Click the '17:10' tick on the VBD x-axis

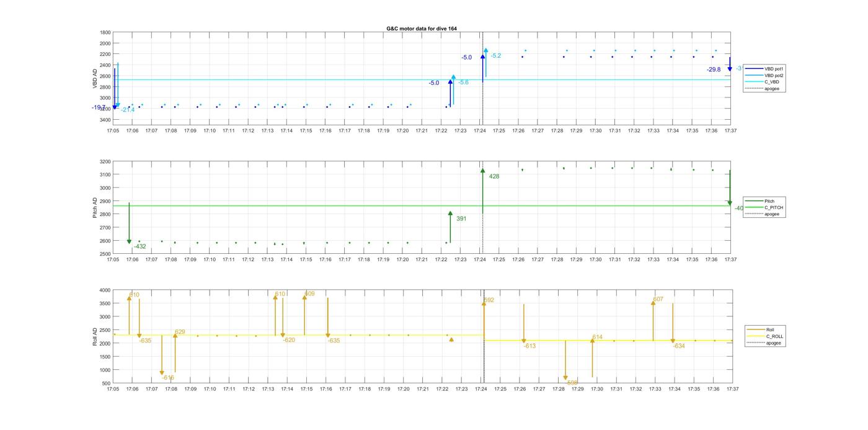[x=210, y=131]
